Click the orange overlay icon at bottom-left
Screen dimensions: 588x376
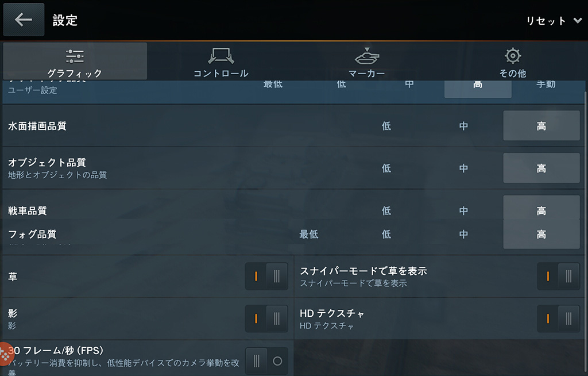pos(5,354)
